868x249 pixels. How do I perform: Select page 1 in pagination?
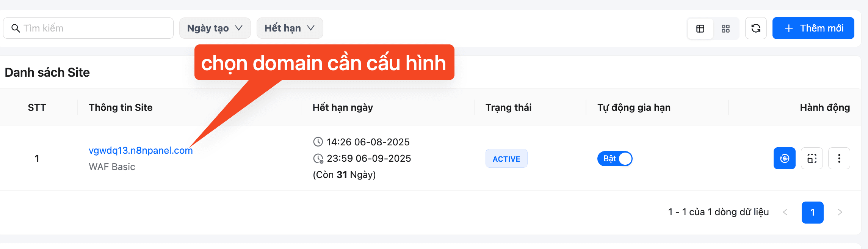point(812,212)
